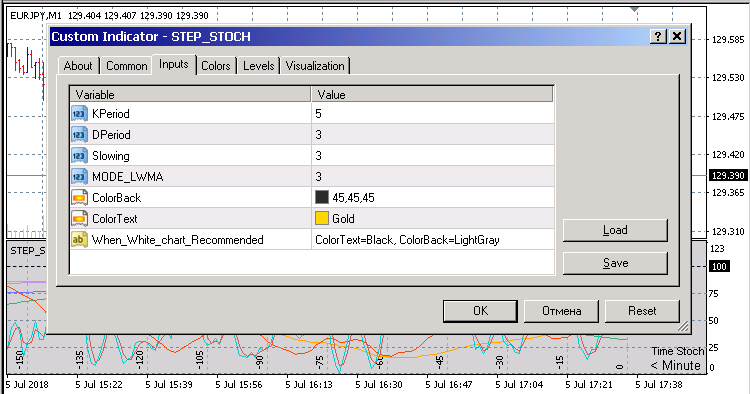Screen dimensions: 750x394
Task: Open the Levels tab
Action: [x=259, y=66]
